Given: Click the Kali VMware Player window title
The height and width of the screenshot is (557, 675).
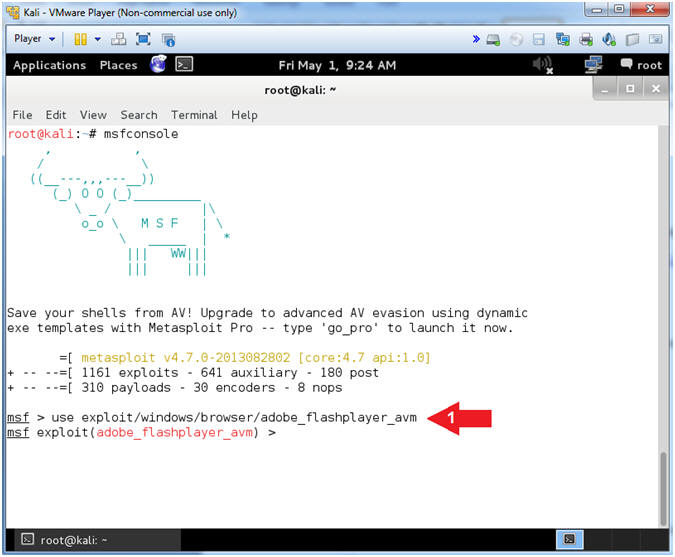Looking at the screenshot, I should point(130,12).
